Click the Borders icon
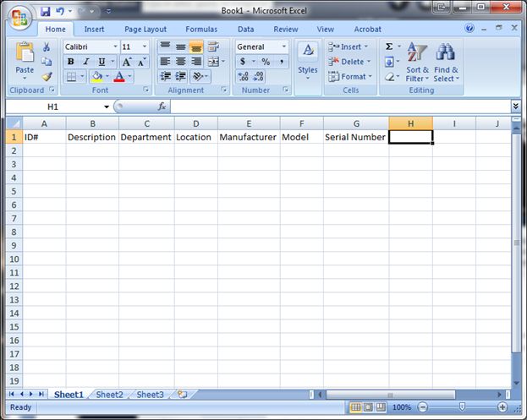Viewport: 527px width, 420px height. pyautogui.click(x=71, y=77)
